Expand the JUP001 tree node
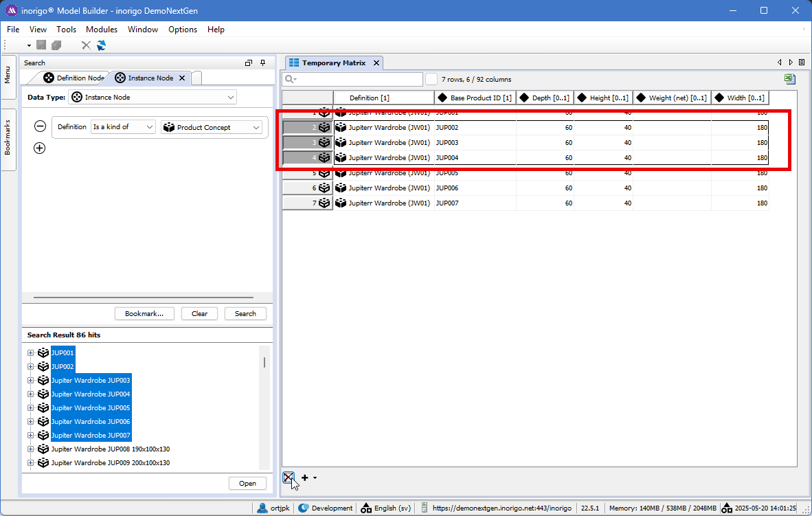The image size is (812, 516). coord(30,353)
